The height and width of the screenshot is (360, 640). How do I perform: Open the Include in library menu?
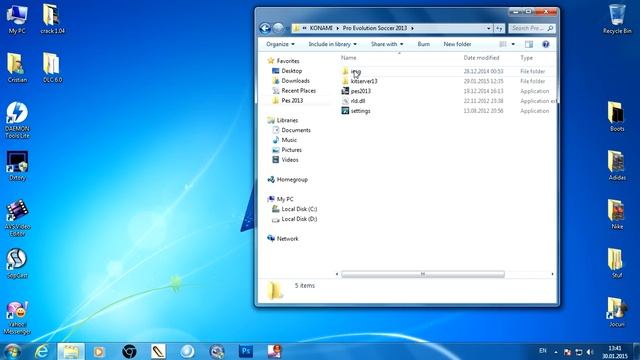click(333, 44)
